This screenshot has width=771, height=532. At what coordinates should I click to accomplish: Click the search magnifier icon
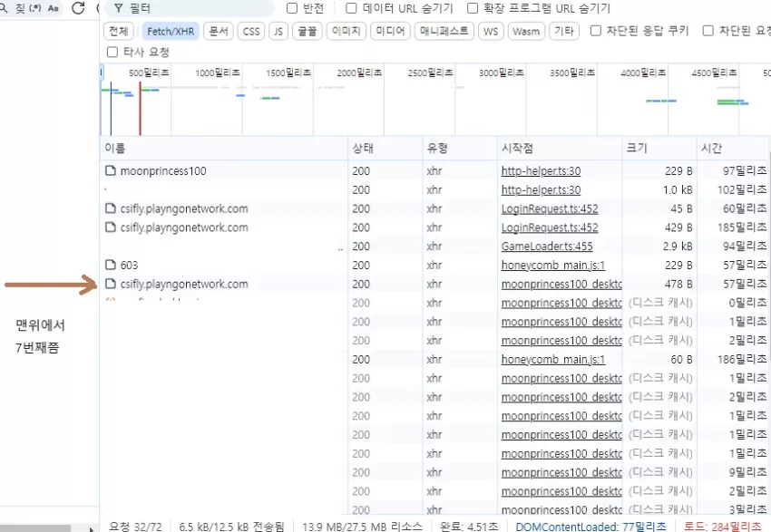click(4, 8)
